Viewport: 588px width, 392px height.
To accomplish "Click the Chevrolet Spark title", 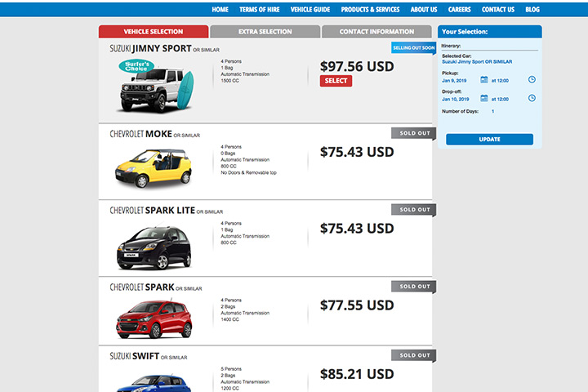I will (x=156, y=287).
